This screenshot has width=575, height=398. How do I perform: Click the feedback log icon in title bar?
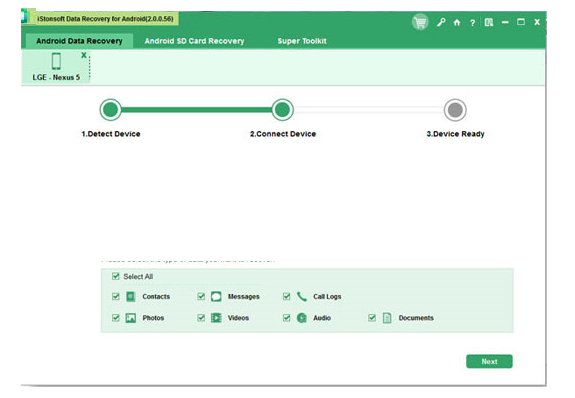coord(488,23)
